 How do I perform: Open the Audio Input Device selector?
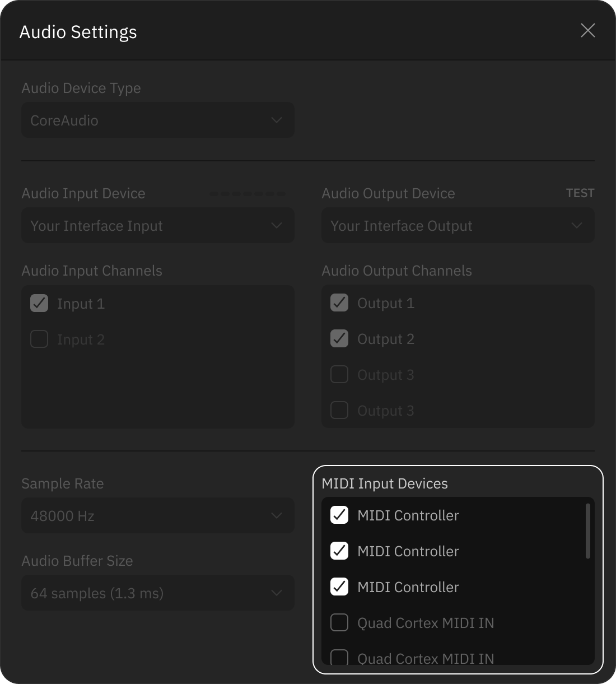pos(157,225)
